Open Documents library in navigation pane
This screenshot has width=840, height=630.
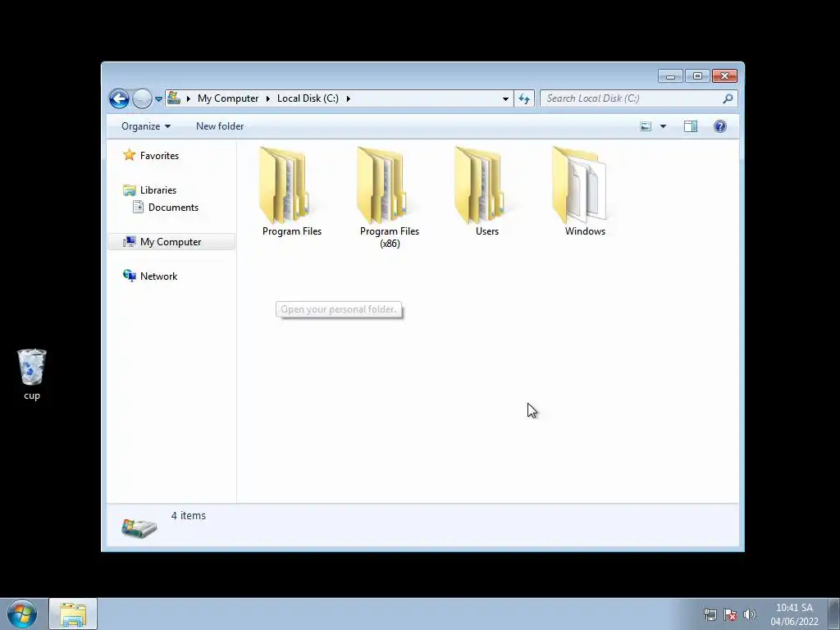[x=173, y=208]
